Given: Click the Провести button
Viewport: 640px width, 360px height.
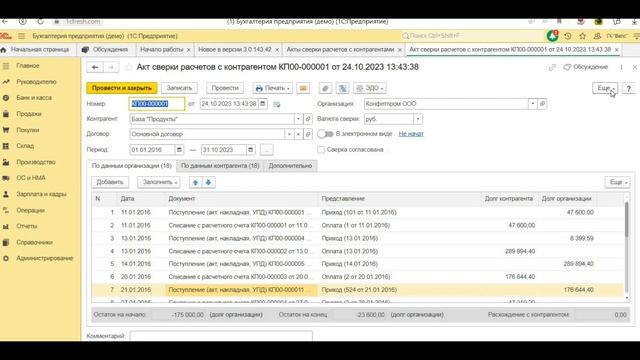Looking at the screenshot, I should click(x=225, y=88).
